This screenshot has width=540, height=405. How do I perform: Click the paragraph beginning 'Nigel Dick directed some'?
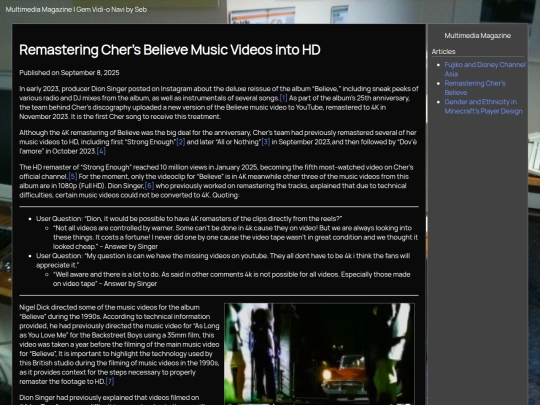pos(119,344)
